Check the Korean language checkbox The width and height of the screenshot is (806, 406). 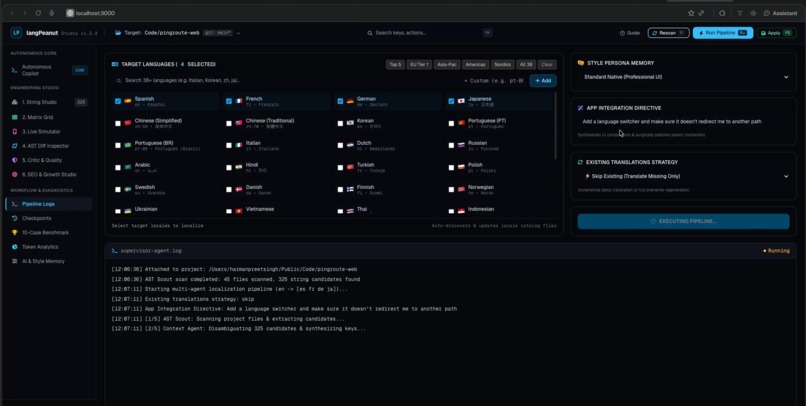point(340,123)
